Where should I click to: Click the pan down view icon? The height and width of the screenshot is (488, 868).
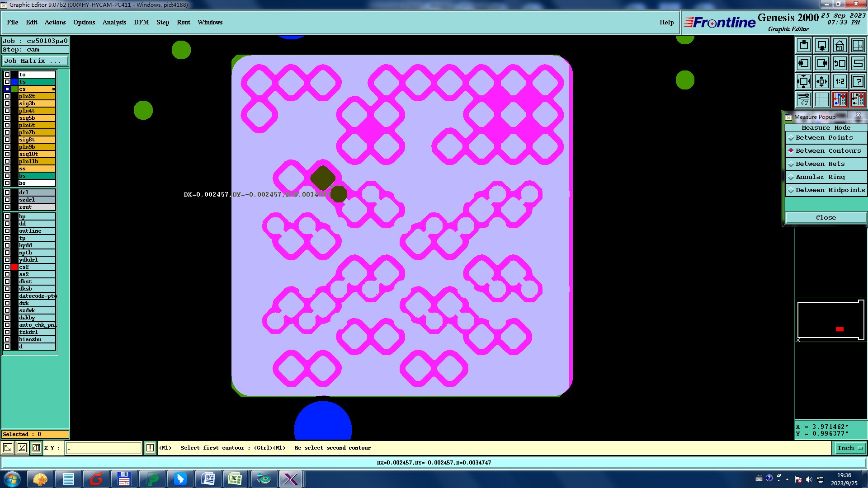point(821,45)
